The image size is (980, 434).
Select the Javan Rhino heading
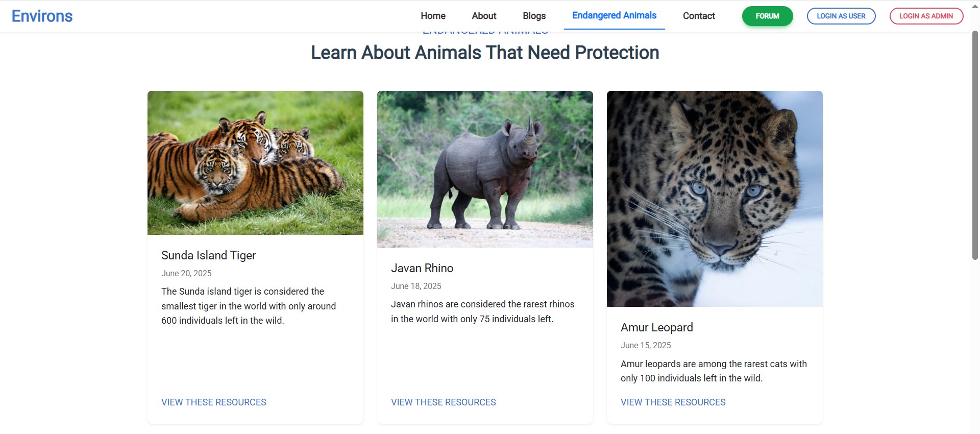coord(422,268)
